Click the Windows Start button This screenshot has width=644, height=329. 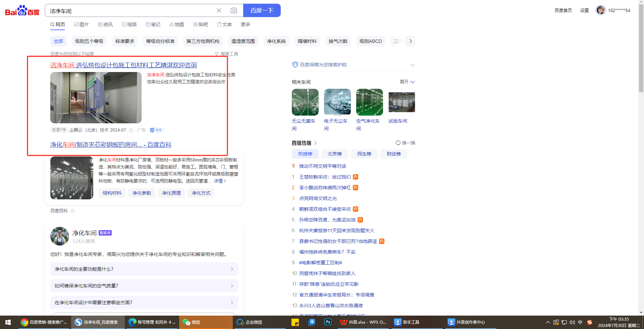pyautogui.click(x=8, y=322)
